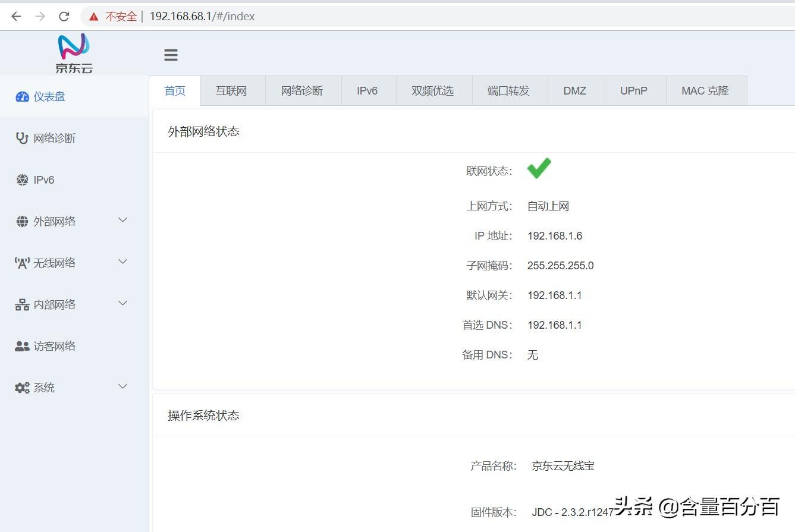Viewport: 795px width, 532px height.
Task: Click the gears icon for 系统
Action: click(22, 388)
